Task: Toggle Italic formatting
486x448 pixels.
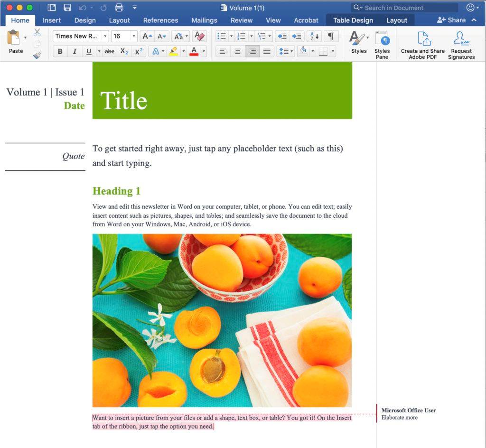Action: point(74,51)
